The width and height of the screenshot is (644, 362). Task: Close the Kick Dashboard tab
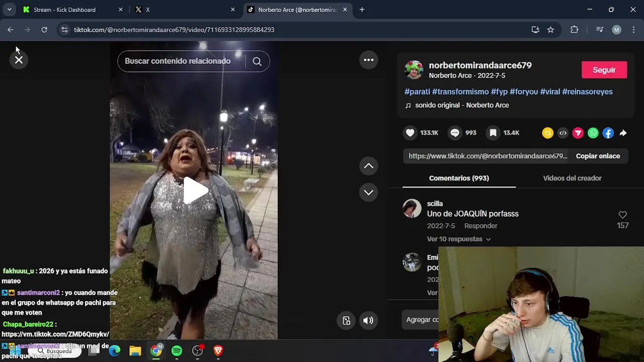[x=120, y=10]
